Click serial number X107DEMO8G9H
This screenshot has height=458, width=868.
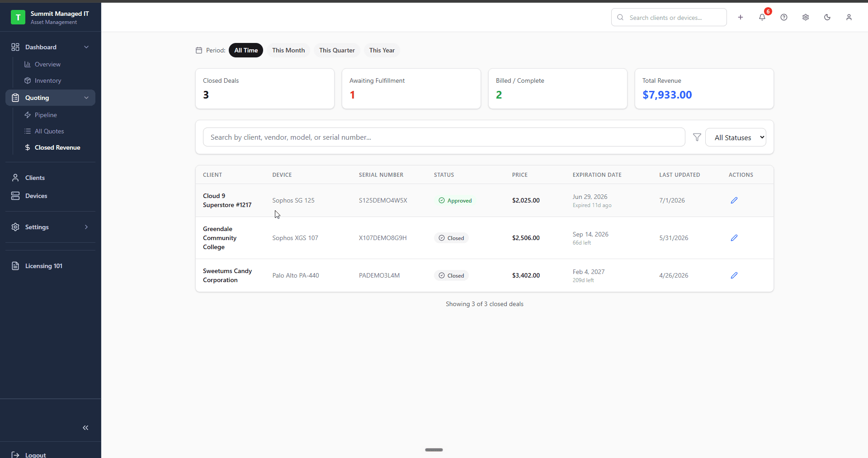(x=383, y=238)
